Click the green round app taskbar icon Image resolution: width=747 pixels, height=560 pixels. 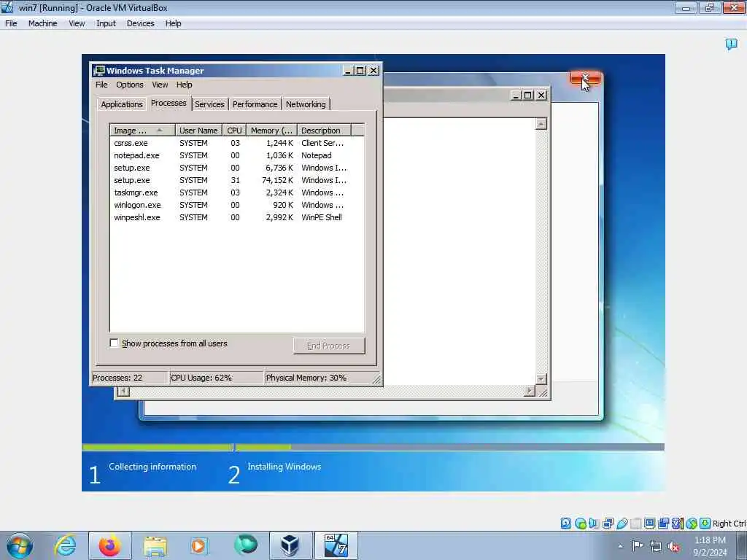pos(245,545)
